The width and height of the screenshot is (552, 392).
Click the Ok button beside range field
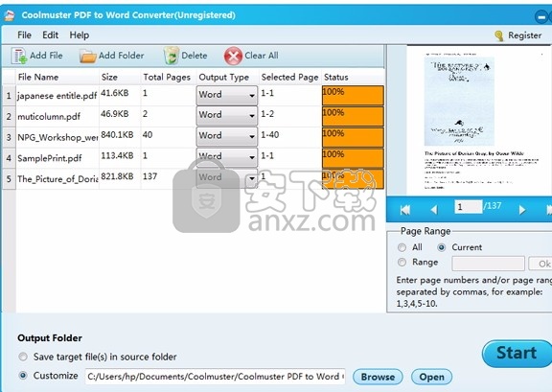pos(540,264)
